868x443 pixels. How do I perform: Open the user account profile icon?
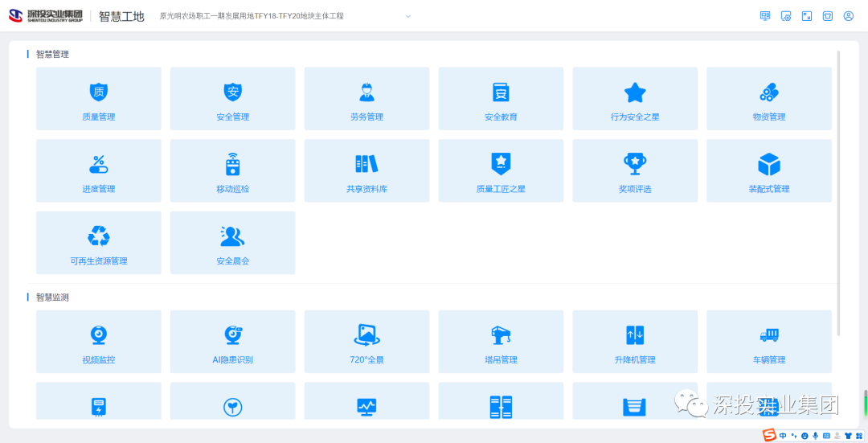pyautogui.click(x=848, y=16)
